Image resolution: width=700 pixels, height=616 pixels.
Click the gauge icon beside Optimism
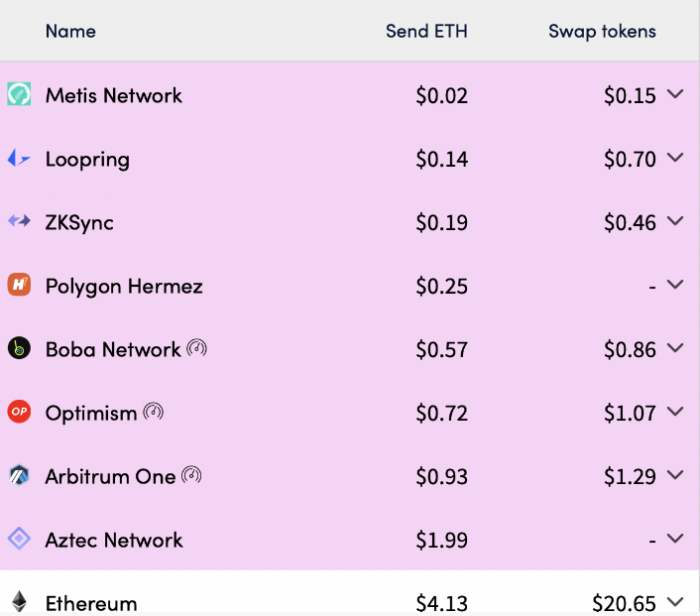(x=153, y=412)
